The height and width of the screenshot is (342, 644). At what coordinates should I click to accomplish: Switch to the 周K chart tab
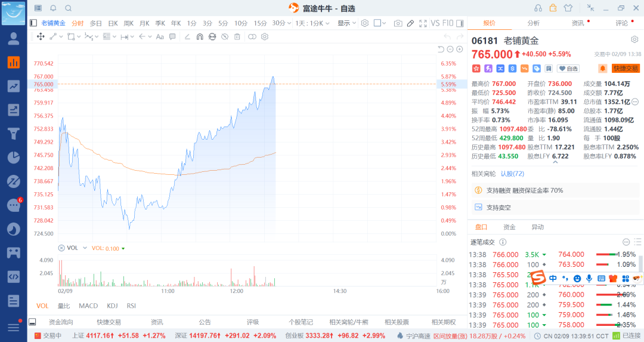pos(129,23)
